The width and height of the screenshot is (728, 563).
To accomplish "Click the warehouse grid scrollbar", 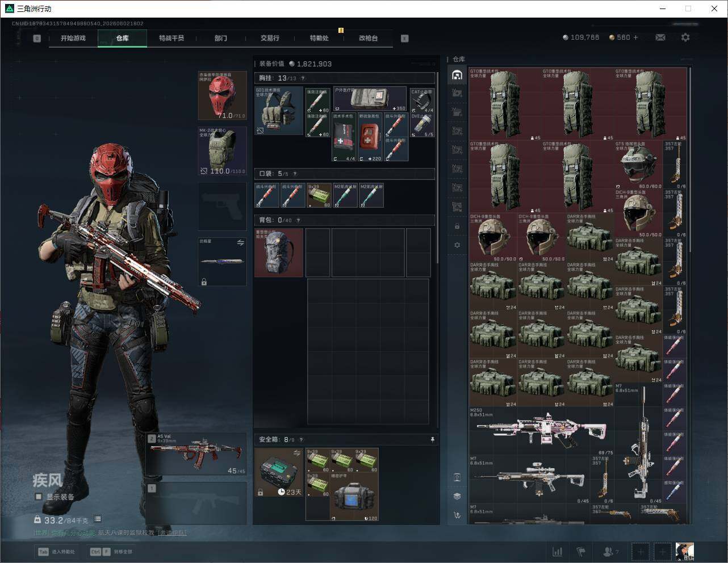I will coord(690,160).
